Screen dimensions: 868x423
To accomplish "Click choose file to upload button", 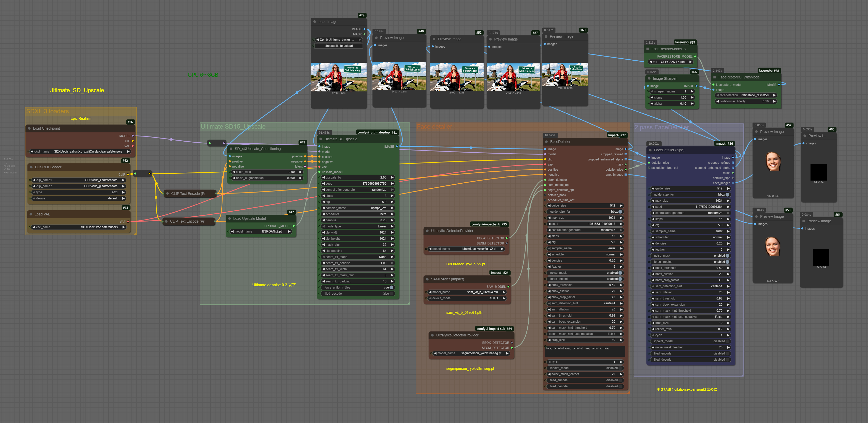I will coord(339,46).
